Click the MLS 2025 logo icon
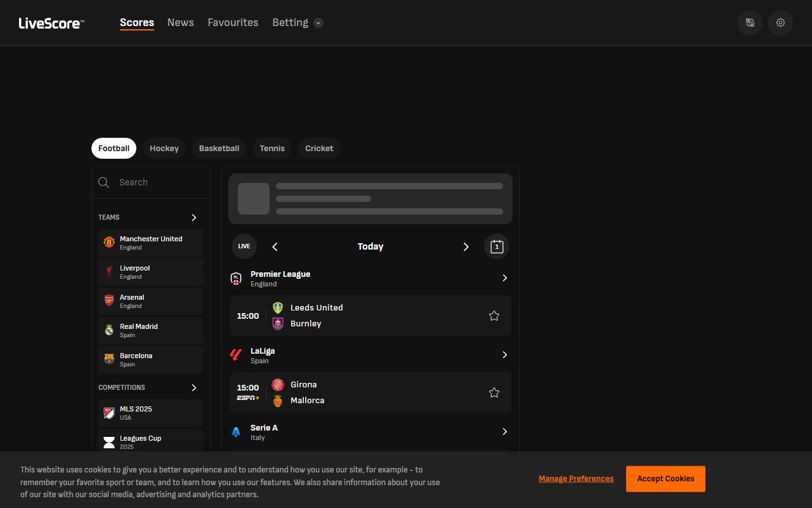The image size is (812, 508). (109, 413)
